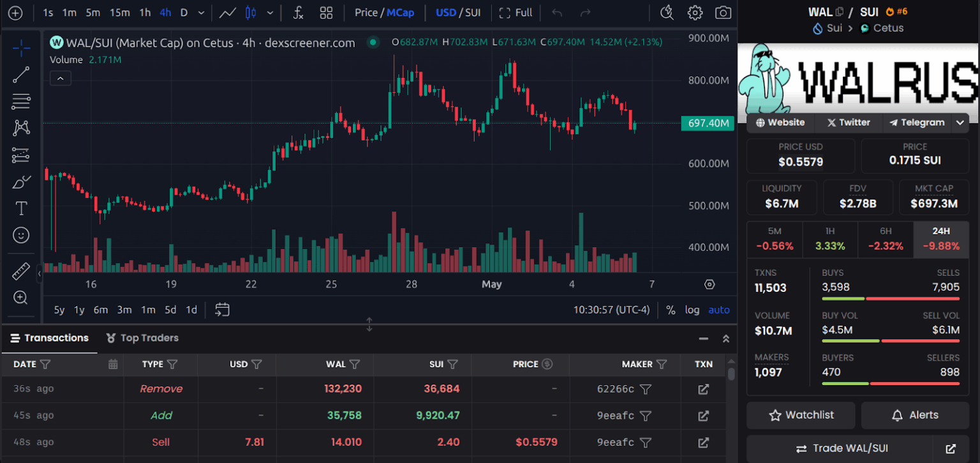Select the trend line drawing tool

(21, 75)
